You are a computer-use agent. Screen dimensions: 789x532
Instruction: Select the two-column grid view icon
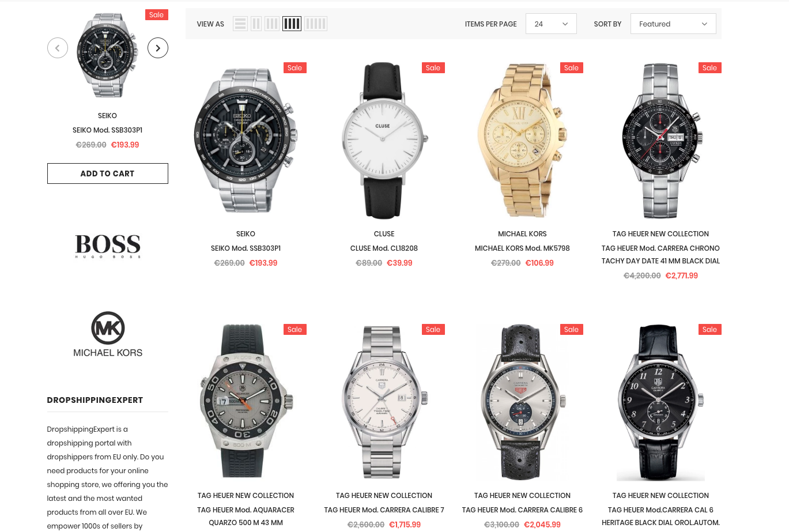256,24
